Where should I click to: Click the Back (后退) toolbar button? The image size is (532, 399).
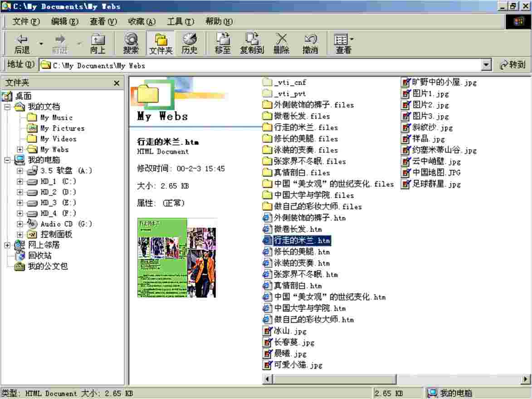[x=22, y=44]
